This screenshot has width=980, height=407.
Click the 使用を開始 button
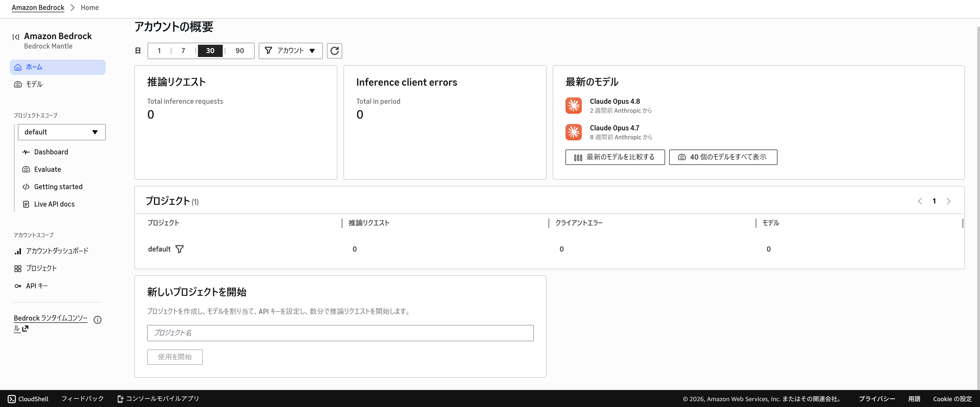(175, 357)
